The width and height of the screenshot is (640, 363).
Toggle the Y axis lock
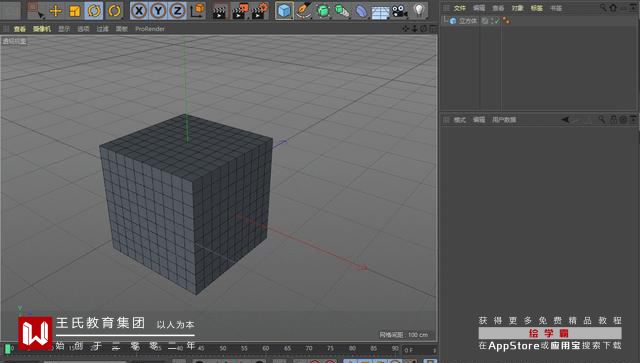(x=158, y=11)
